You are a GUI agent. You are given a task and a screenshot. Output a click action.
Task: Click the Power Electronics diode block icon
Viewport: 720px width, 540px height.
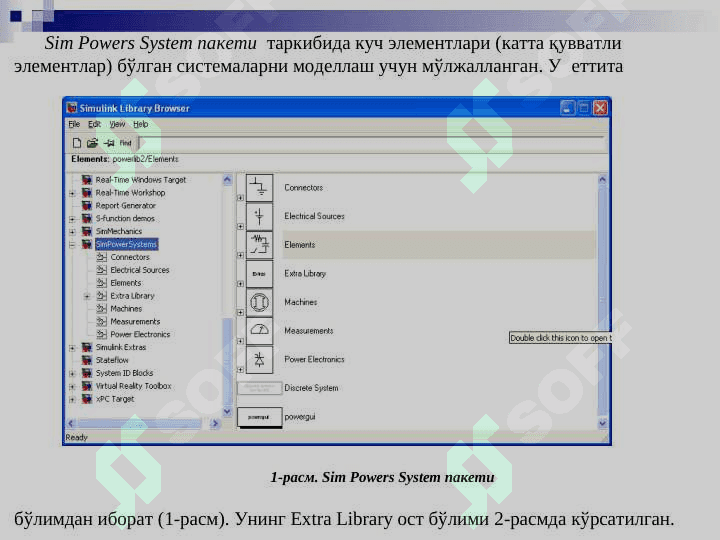coord(259,360)
